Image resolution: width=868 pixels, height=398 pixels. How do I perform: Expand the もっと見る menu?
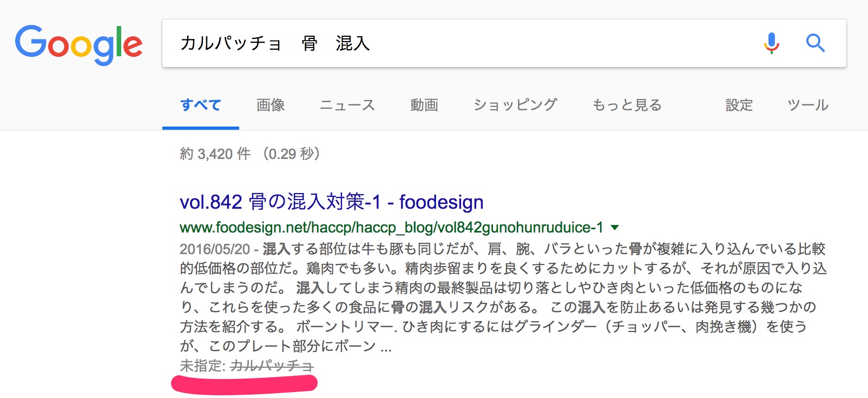pos(627,105)
